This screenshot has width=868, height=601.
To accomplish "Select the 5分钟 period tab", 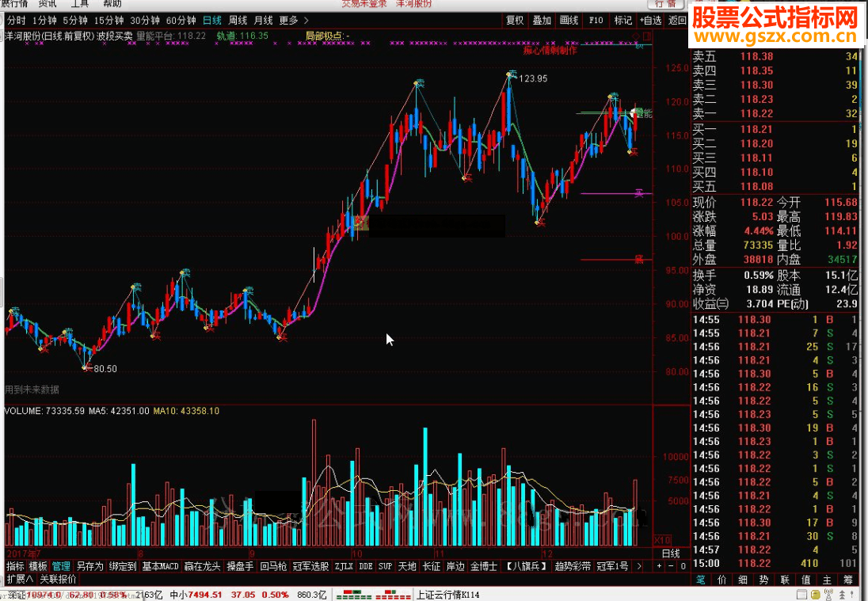I will (x=75, y=21).
